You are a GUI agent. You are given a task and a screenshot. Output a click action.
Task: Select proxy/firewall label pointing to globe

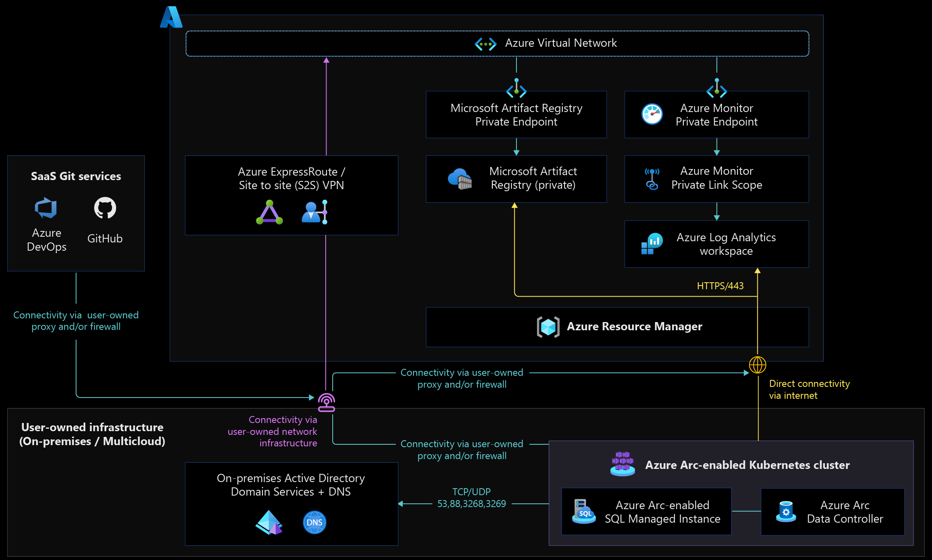(x=462, y=378)
